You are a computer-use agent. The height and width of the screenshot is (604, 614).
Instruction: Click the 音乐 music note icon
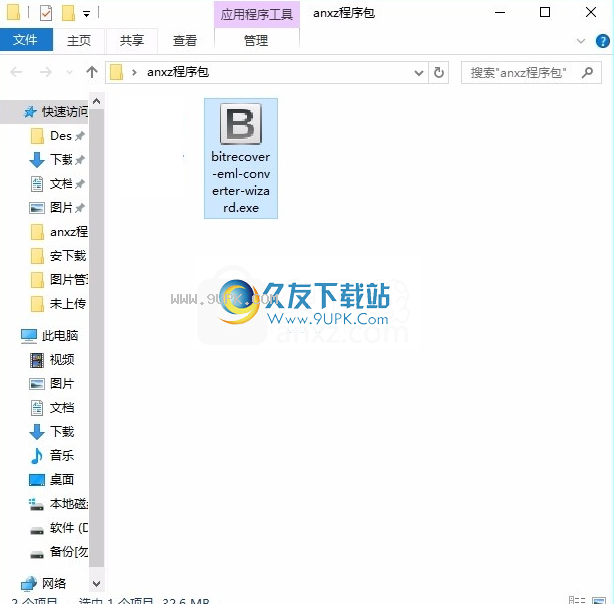[x=37, y=456]
